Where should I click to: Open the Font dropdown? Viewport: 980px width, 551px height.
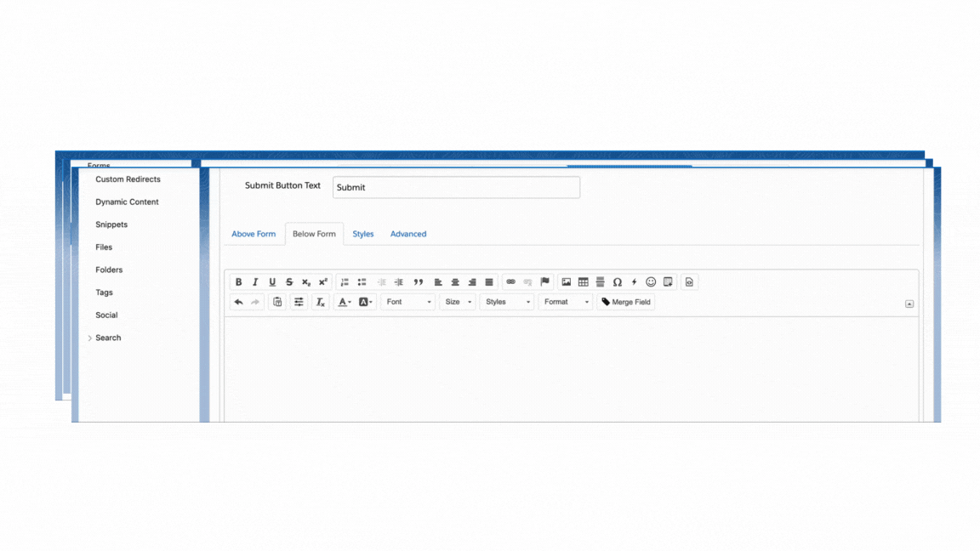407,302
